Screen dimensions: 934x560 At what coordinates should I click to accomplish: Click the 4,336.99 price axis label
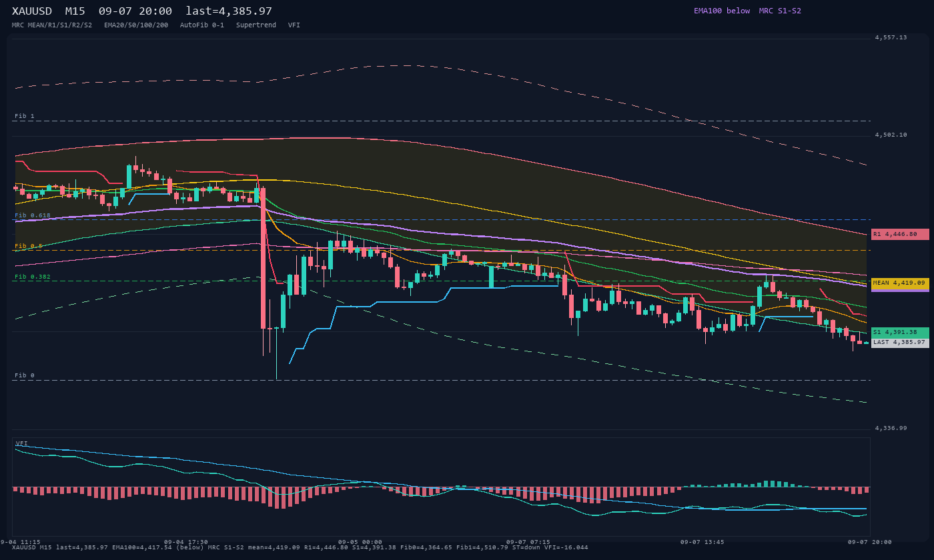[x=891, y=428]
